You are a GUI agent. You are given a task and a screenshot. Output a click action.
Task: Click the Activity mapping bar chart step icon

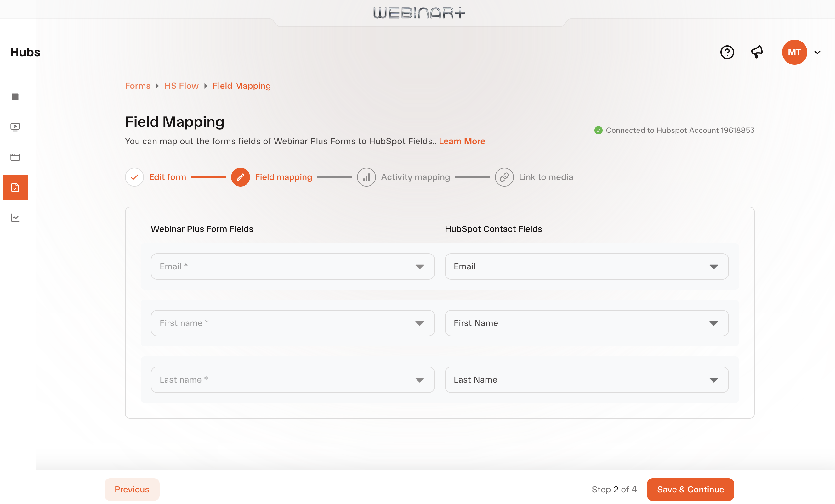[x=366, y=177]
